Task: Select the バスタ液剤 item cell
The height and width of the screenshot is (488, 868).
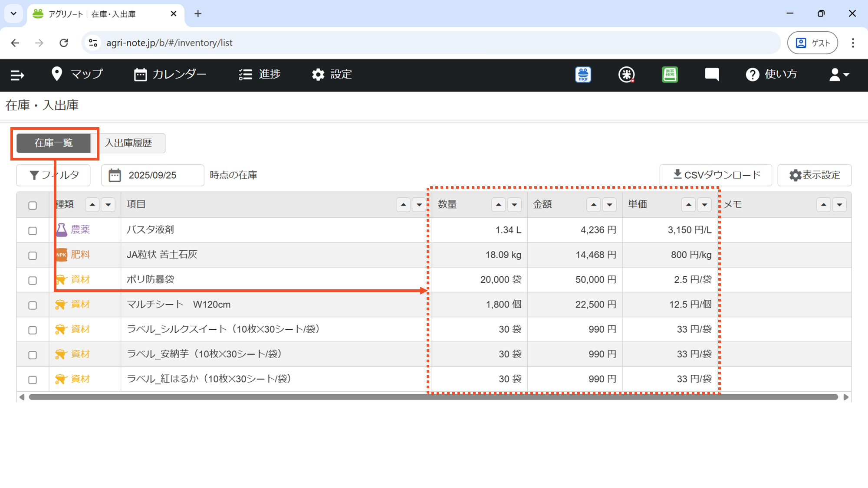Action: (x=276, y=230)
